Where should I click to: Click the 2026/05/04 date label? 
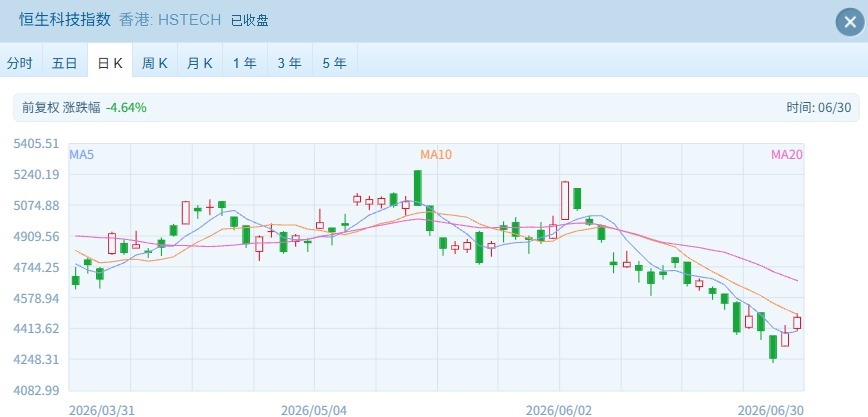click(x=314, y=410)
